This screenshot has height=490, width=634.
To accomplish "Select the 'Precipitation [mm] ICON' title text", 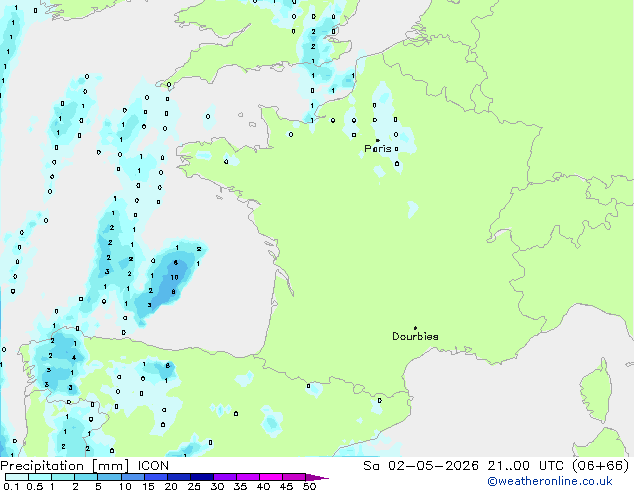I will (85, 466).
